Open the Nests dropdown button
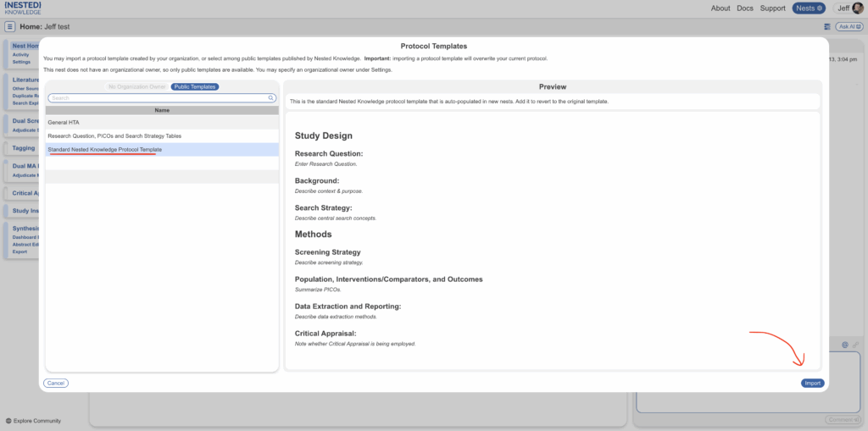Viewport: 868px width, 431px height. click(x=808, y=8)
